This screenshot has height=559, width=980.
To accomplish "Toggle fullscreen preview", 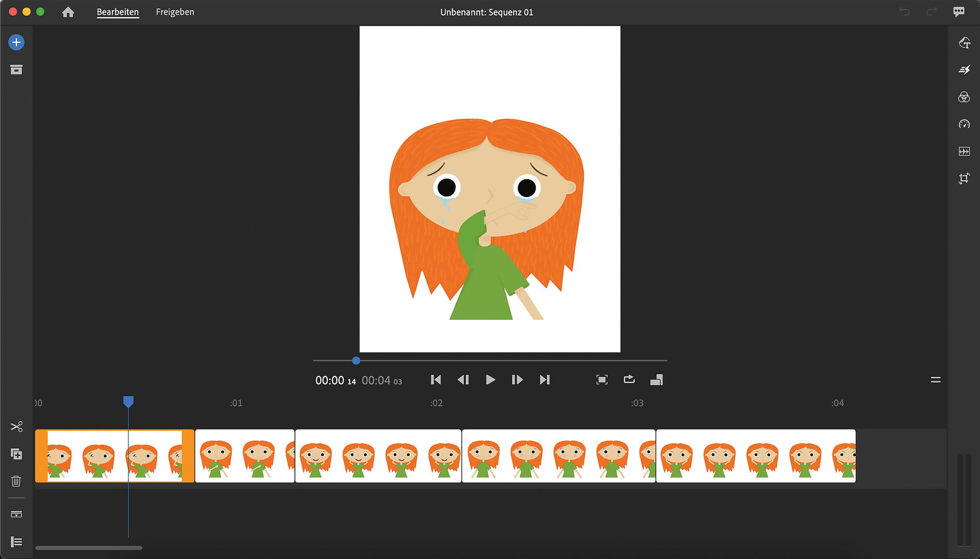I will (602, 380).
